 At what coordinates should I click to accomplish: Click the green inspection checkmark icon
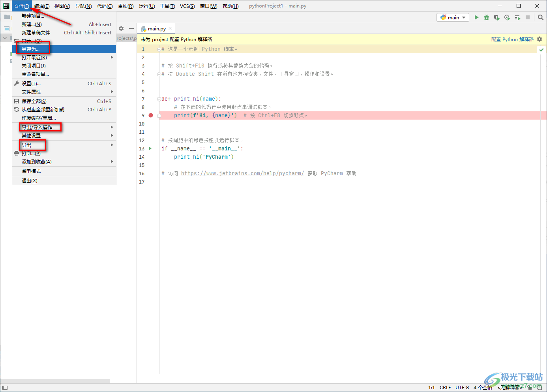(541, 50)
